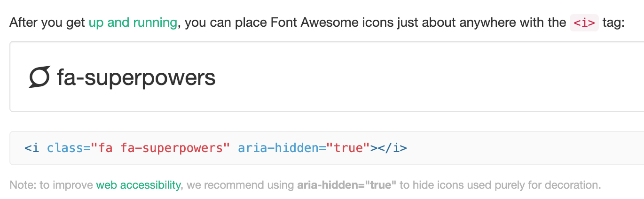
Task: Click the bold aria-hidden="true" in the note
Action: tap(347, 185)
